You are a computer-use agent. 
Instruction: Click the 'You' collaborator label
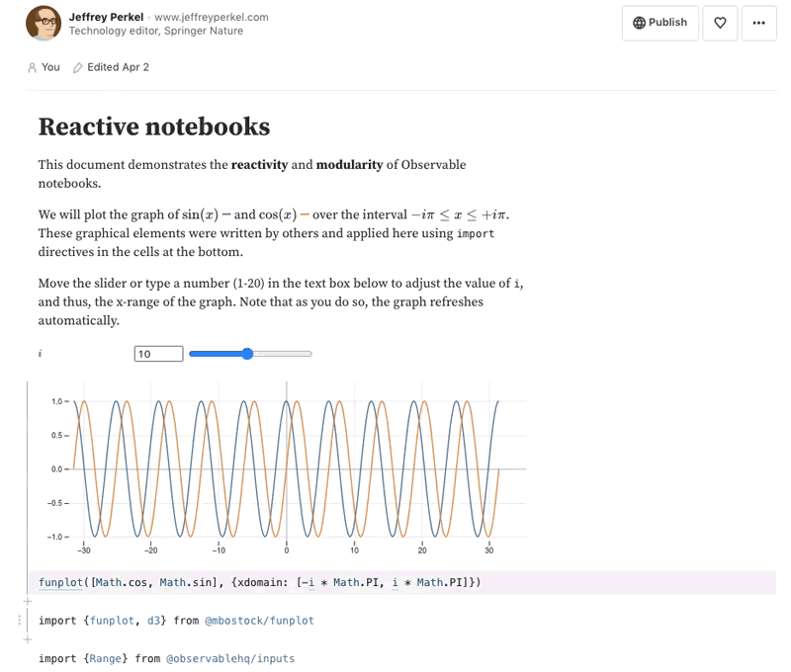(x=50, y=67)
